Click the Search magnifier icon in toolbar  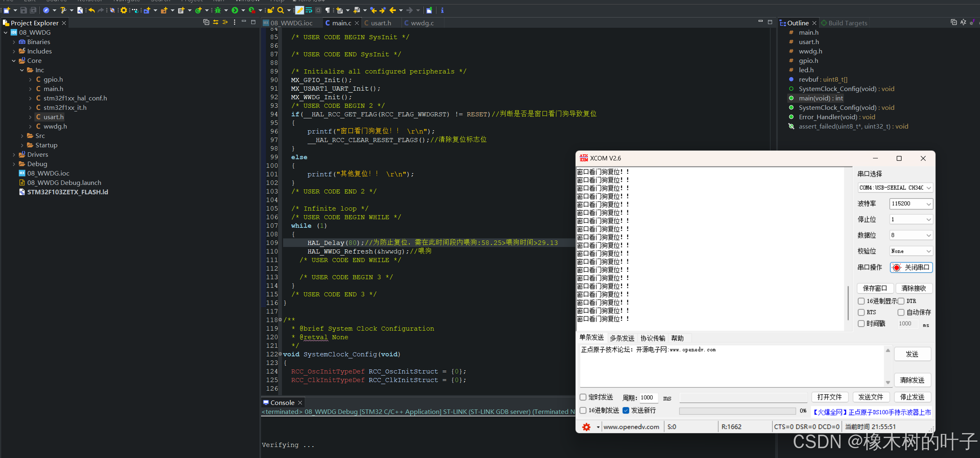click(x=280, y=10)
